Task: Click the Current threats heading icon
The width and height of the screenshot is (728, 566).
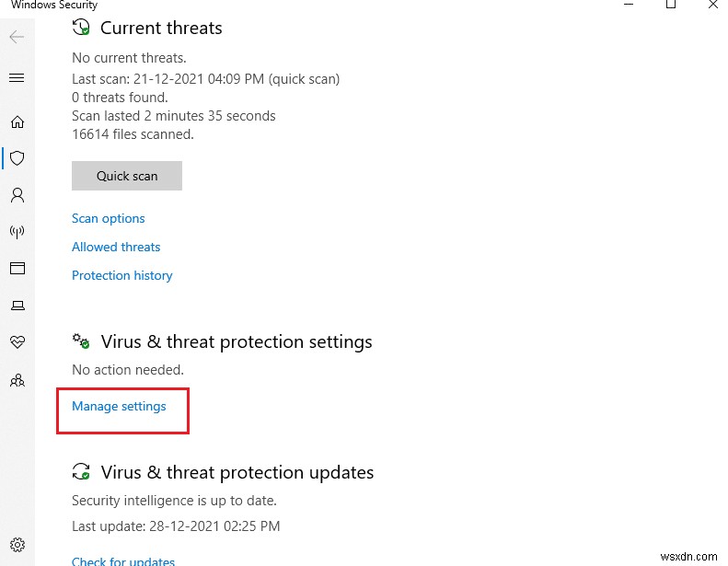Action: point(82,29)
